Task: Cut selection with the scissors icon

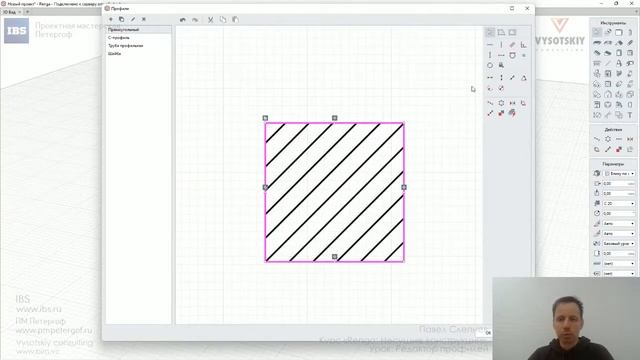Action: (211, 20)
